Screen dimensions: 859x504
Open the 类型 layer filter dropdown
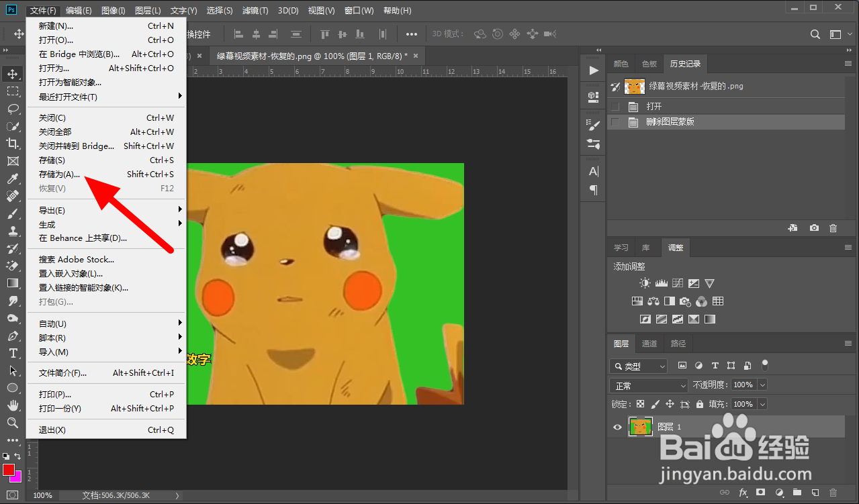[639, 366]
